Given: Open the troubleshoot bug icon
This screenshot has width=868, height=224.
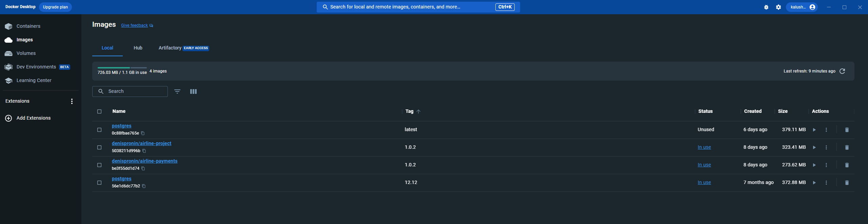Looking at the screenshot, I should tap(766, 7).
